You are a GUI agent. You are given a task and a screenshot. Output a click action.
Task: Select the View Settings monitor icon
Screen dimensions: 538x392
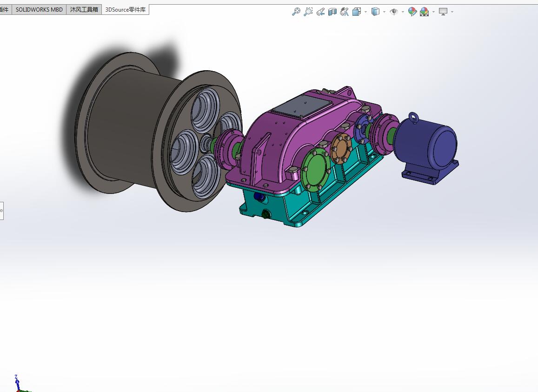point(444,12)
